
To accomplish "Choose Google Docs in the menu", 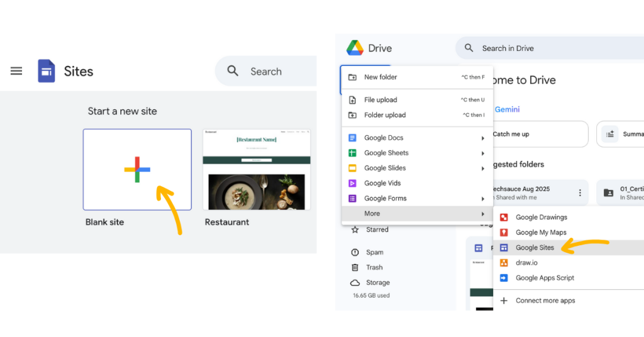I will pos(417,138).
